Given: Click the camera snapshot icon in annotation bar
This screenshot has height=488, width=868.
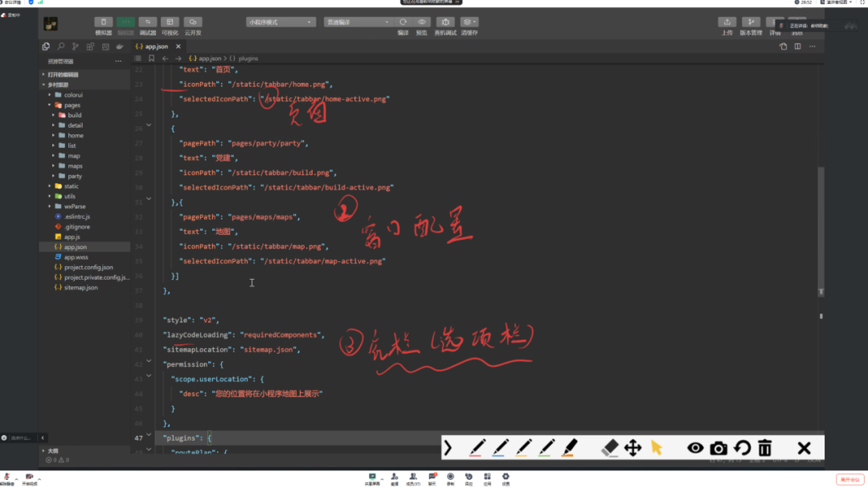Looking at the screenshot, I should (719, 448).
